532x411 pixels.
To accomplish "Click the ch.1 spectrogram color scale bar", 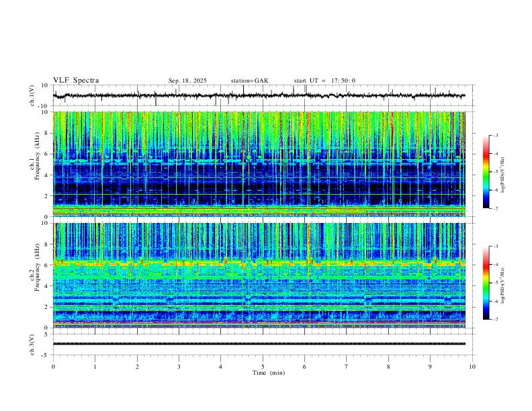I will tap(486, 172).
